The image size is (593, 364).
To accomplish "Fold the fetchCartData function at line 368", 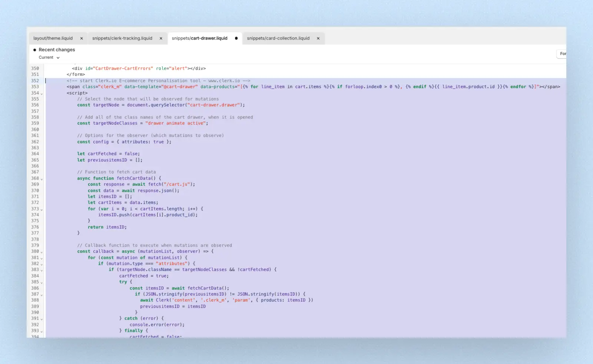I will coord(42,179).
